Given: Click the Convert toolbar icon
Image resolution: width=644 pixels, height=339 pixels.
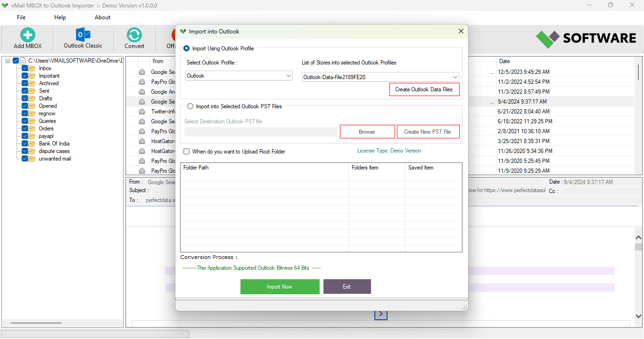Looking at the screenshot, I should coord(134,35).
